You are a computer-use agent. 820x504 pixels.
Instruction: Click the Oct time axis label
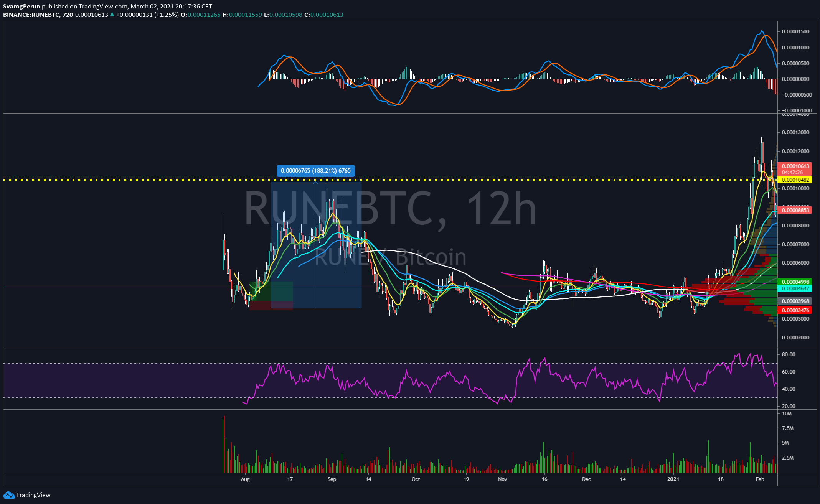pos(416,479)
